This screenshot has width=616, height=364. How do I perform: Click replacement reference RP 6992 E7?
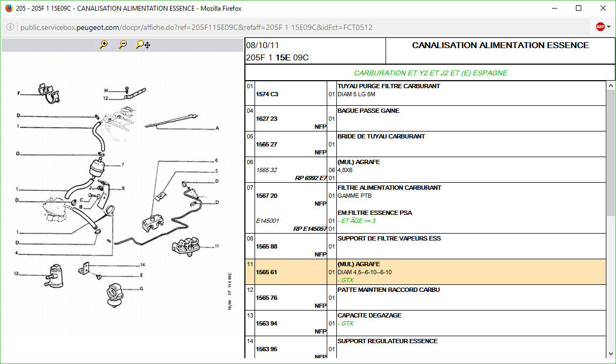coord(310,178)
